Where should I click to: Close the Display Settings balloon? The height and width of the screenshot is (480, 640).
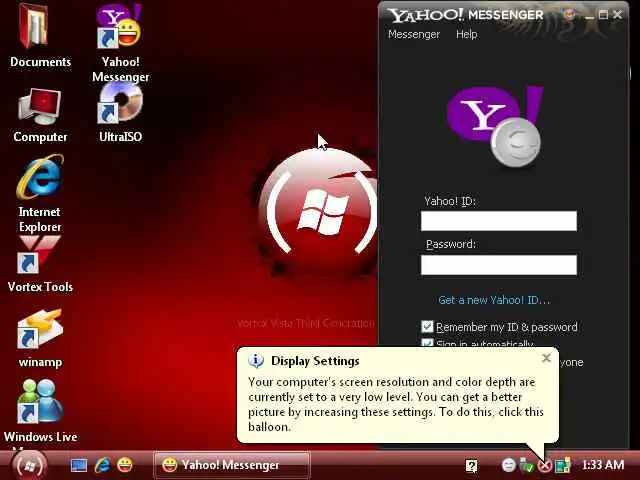(546, 358)
